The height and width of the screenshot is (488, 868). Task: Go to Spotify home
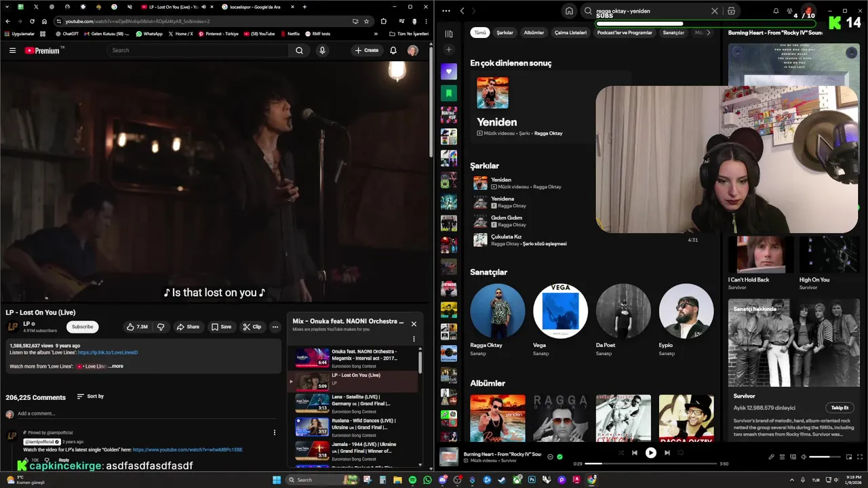pyautogui.click(x=569, y=11)
